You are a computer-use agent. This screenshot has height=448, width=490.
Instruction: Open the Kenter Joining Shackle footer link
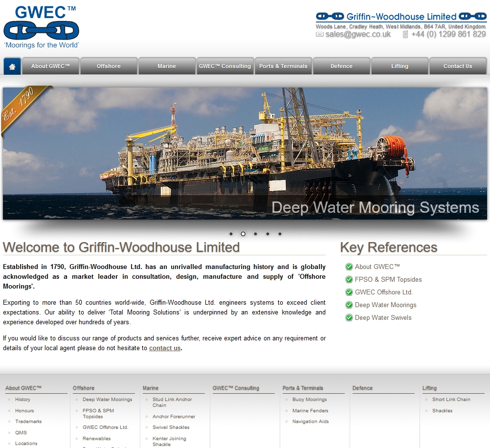pyautogui.click(x=169, y=442)
